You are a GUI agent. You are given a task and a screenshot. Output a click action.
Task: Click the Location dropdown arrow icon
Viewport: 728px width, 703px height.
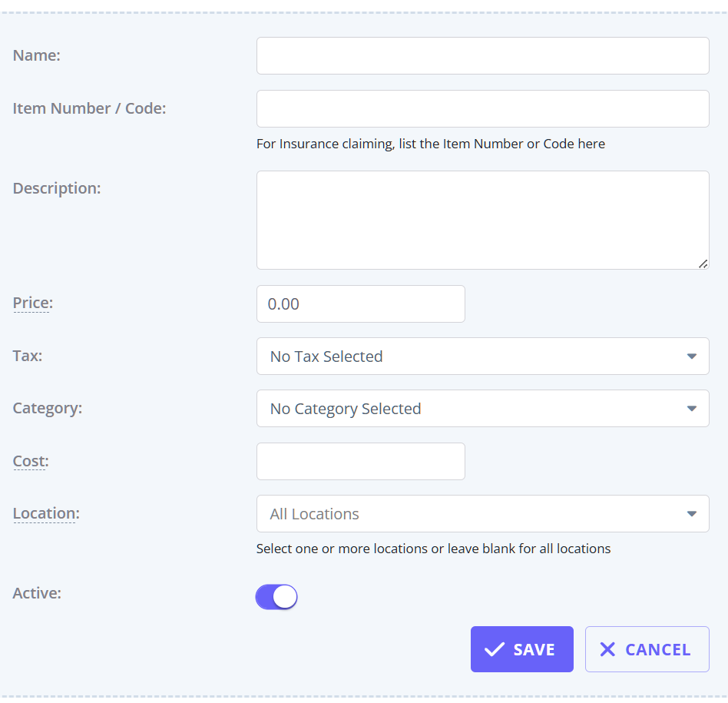pyautogui.click(x=691, y=514)
